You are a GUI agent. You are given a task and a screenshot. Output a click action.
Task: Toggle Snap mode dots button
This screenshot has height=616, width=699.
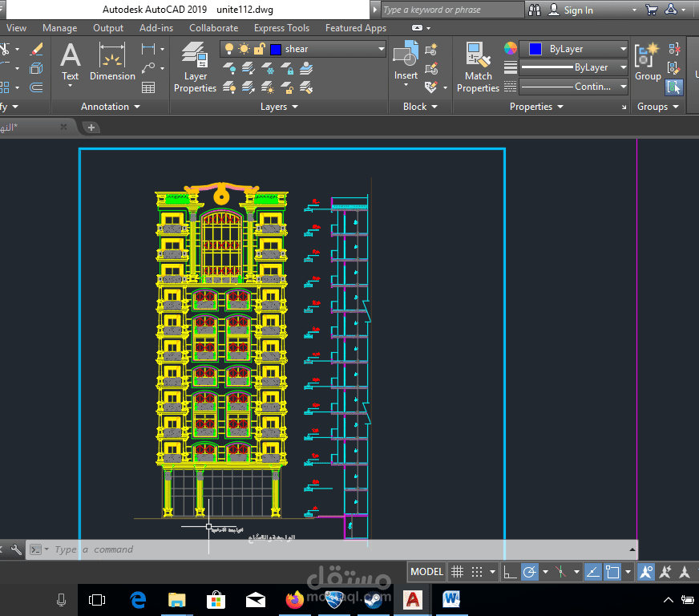pyautogui.click(x=477, y=572)
